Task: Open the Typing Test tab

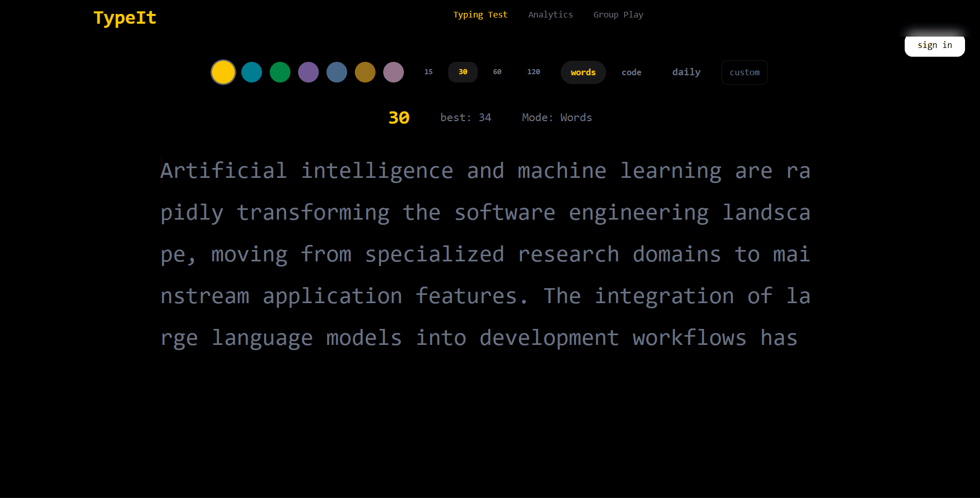Action: pyautogui.click(x=480, y=15)
